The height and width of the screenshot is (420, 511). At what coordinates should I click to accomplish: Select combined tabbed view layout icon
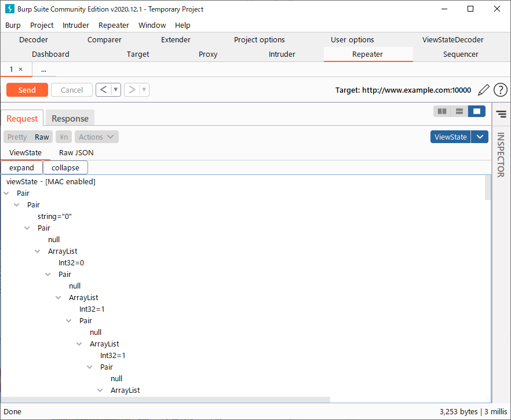click(477, 111)
